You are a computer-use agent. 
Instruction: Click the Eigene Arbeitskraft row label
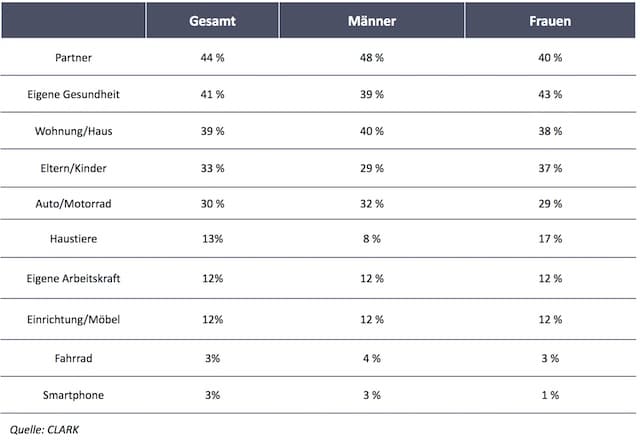74,277
